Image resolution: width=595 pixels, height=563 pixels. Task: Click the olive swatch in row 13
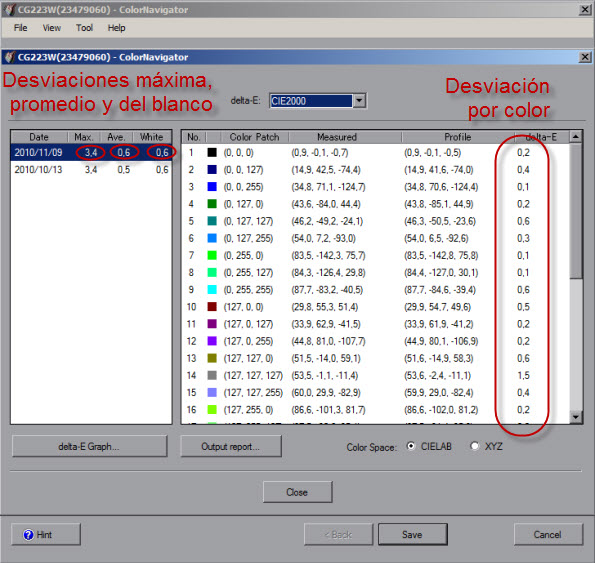click(x=212, y=358)
